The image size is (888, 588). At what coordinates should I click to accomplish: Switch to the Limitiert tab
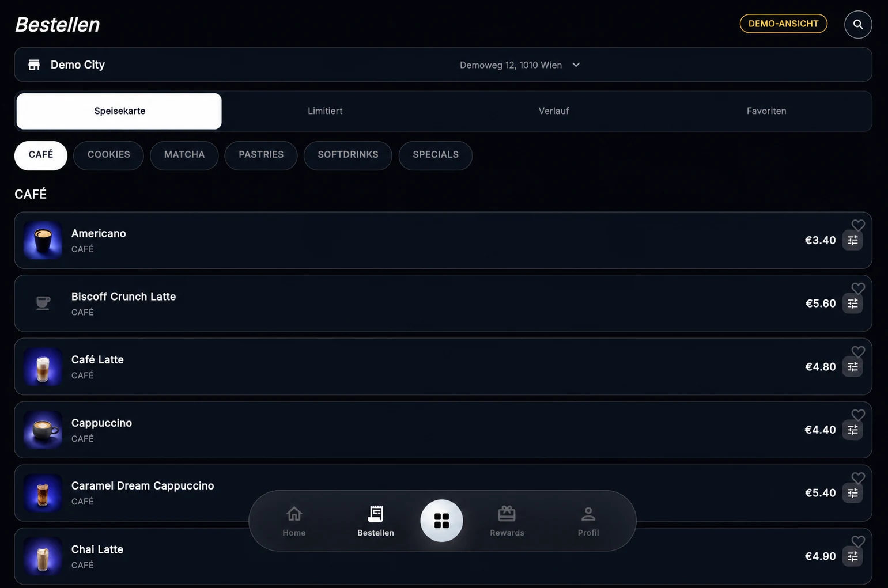pyautogui.click(x=325, y=111)
